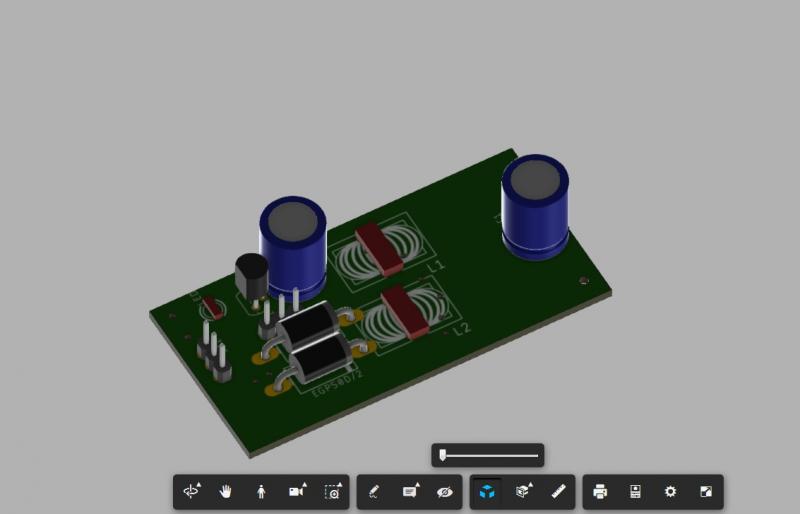800x514 pixels.
Task: Click the explode slider handle
Action: coord(442,455)
